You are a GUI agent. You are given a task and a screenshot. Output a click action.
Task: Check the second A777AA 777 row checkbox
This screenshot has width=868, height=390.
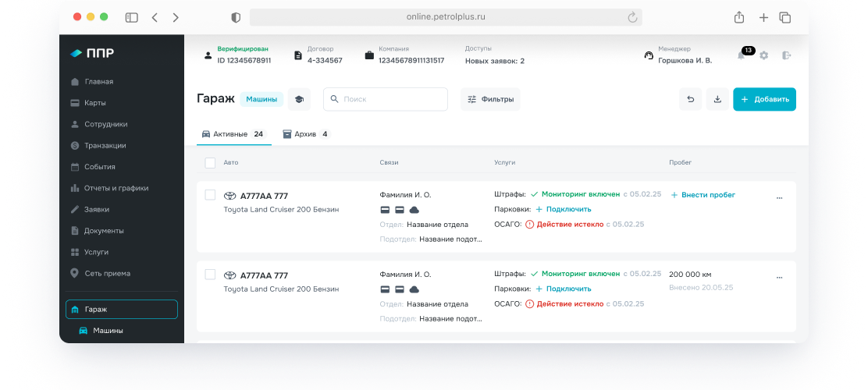click(x=210, y=275)
